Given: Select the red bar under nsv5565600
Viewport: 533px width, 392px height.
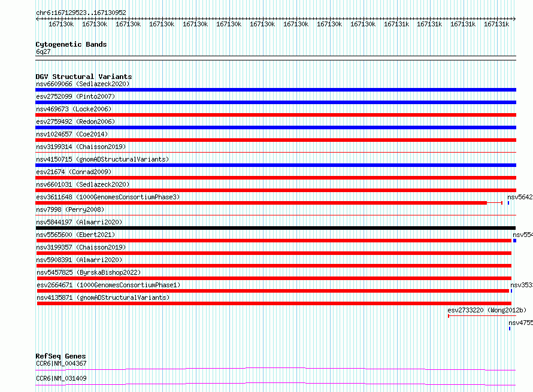Looking at the screenshot, I should [x=274, y=241].
